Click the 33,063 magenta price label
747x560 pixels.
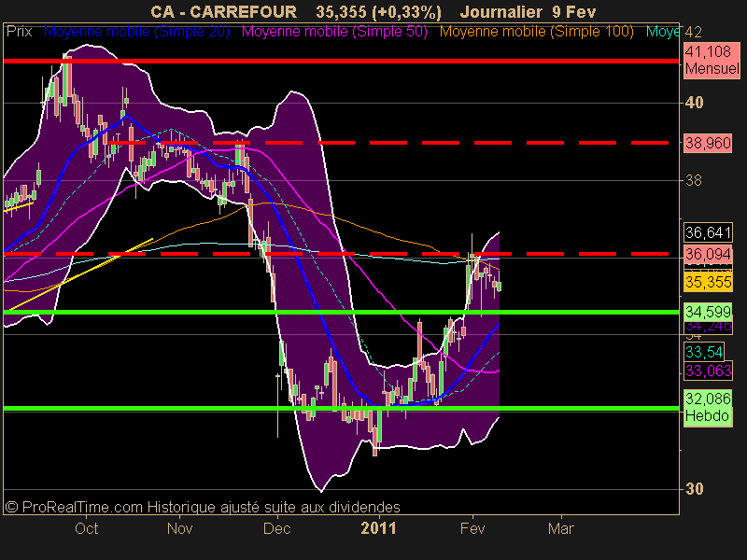click(708, 371)
